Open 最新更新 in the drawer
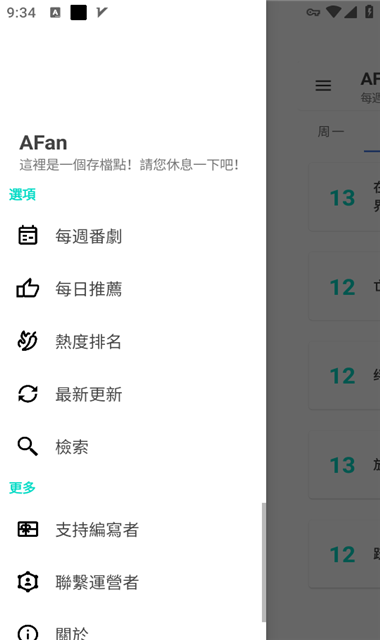The image size is (380, 640). click(x=133, y=394)
